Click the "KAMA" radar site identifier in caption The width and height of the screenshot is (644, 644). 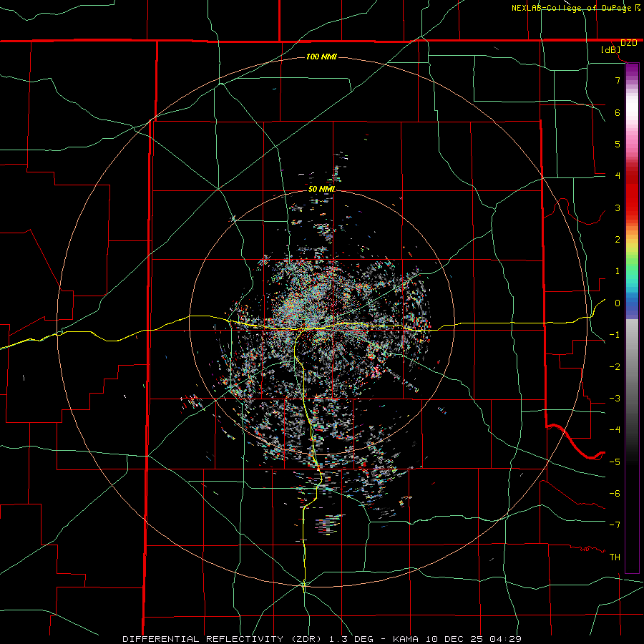pos(406,639)
